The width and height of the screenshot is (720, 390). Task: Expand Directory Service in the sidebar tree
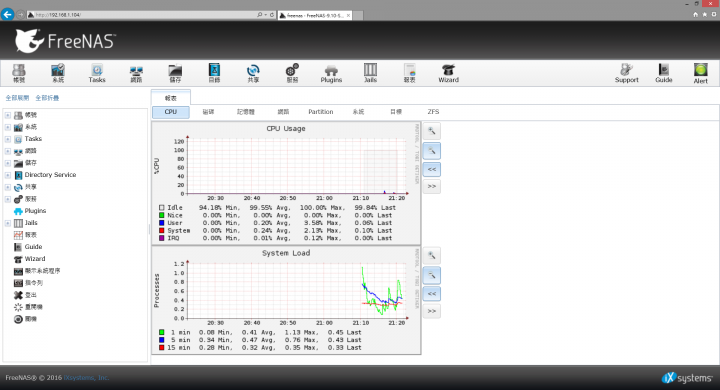[8, 175]
